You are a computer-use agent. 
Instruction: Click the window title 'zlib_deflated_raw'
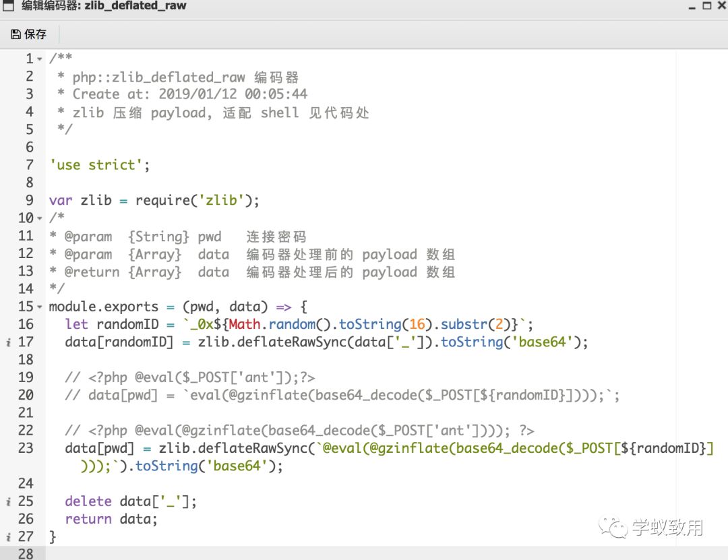(x=135, y=5)
